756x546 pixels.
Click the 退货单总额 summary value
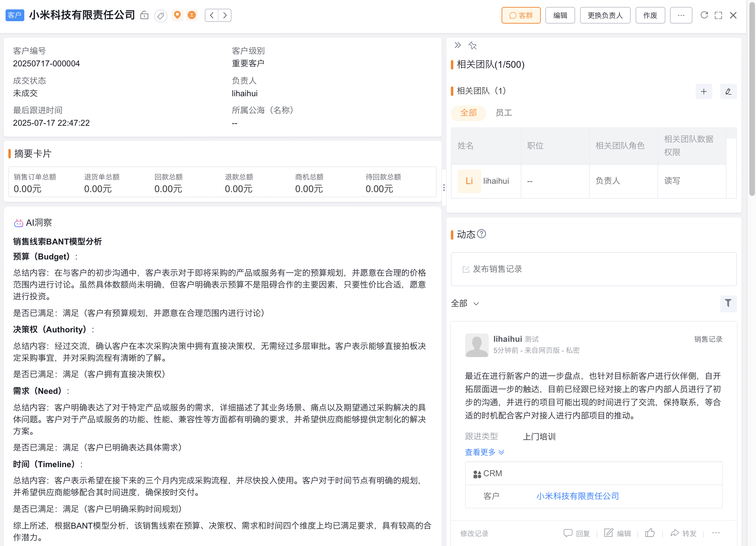pos(98,189)
